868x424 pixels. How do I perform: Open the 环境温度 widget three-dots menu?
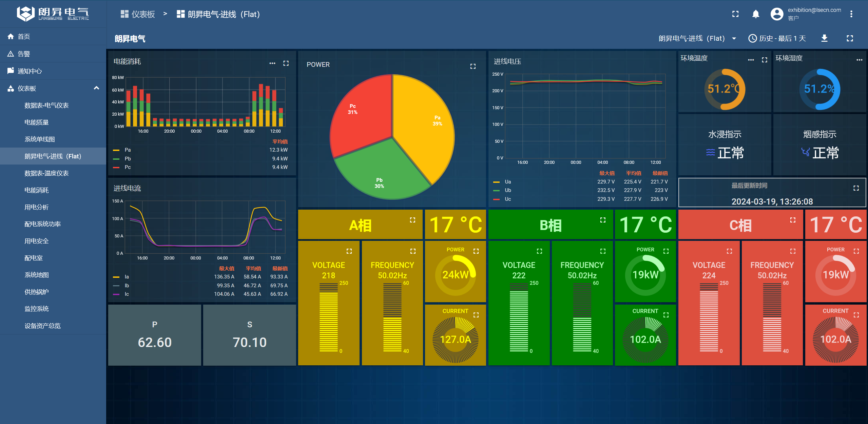pyautogui.click(x=751, y=60)
